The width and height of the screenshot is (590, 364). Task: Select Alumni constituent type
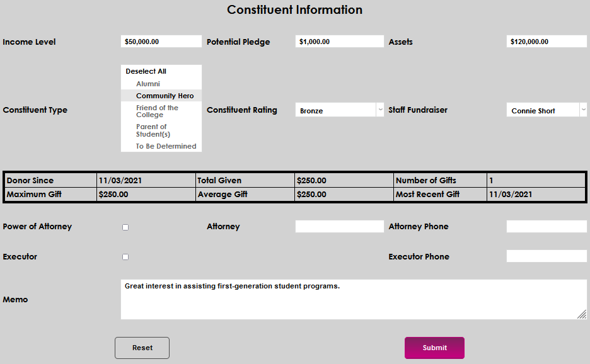tap(148, 84)
